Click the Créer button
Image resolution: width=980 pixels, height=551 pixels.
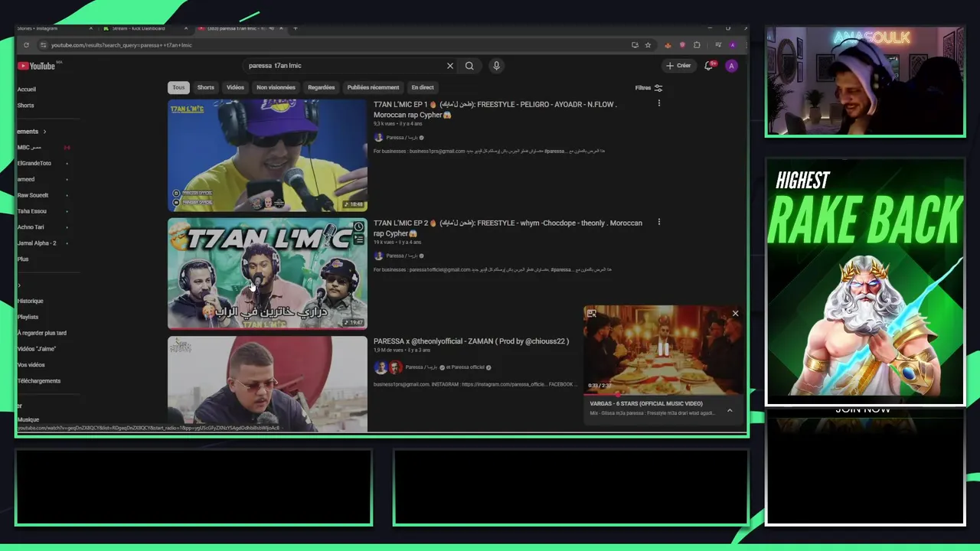coord(678,66)
